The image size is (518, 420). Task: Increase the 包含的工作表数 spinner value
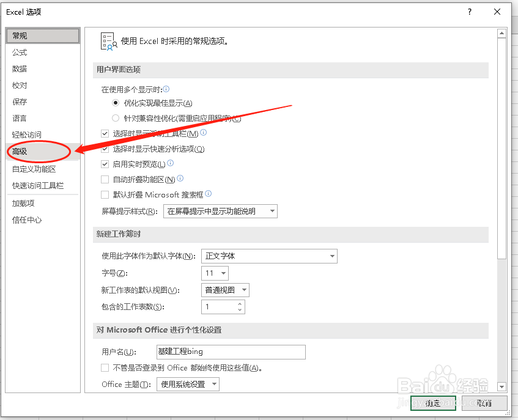coord(240,304)
